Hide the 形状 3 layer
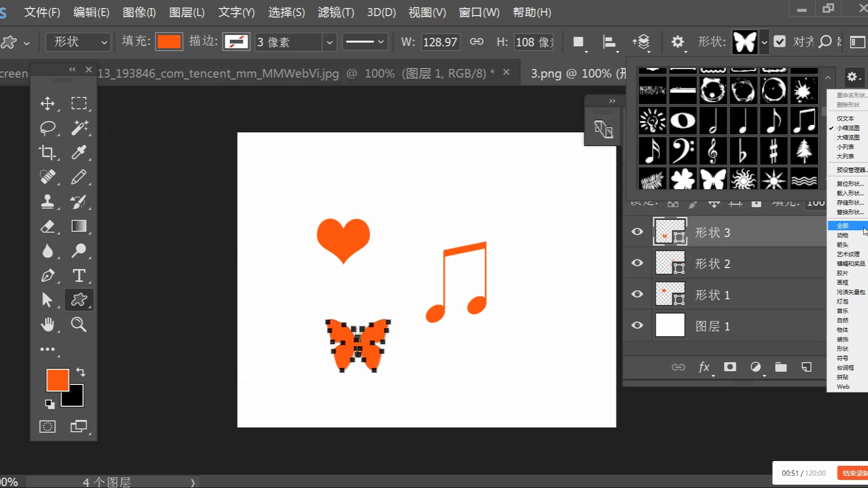868x488 pixels. pyautogui.click(x=638, y=232)
